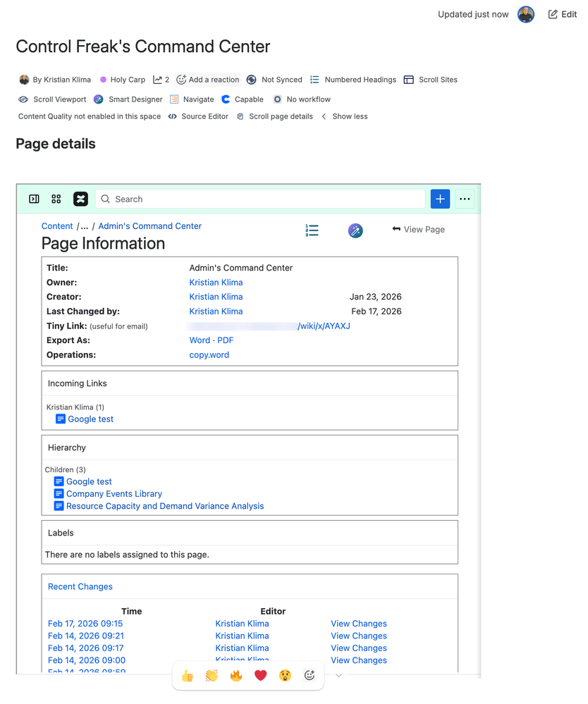Open Feb 14, 2026 09:17 version
The height and width of the screenshot is (704, 588).
tap(86, 648)
